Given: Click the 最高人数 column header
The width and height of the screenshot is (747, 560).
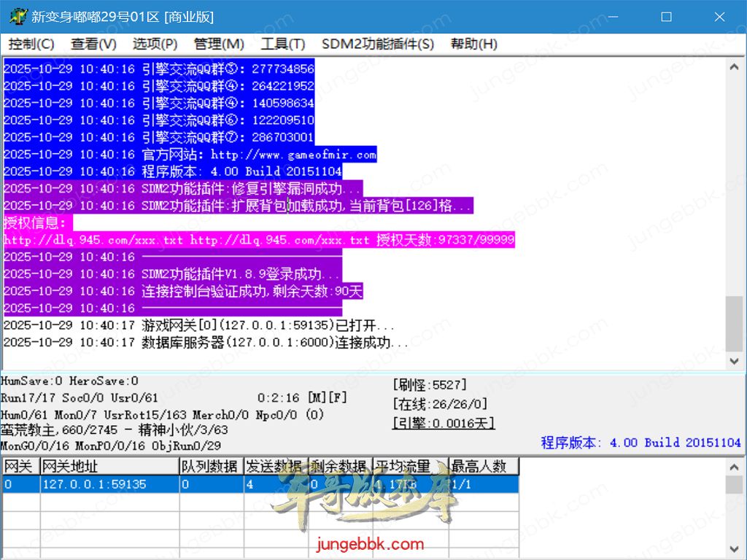Looking at the screenshot, I should pyautogui.click(x=483, y=466).
